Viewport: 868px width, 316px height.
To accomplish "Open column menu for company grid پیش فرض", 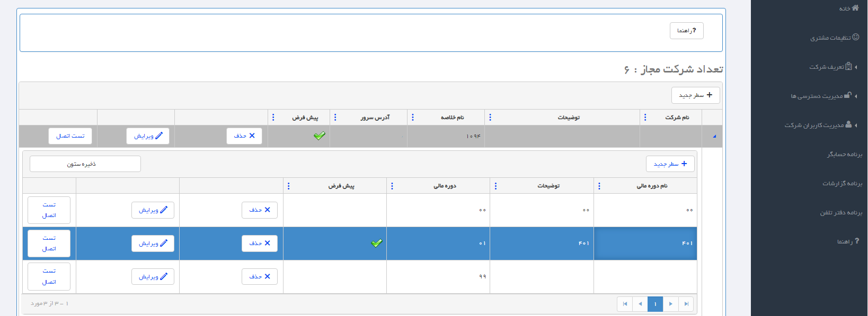I will pos(273,117).
